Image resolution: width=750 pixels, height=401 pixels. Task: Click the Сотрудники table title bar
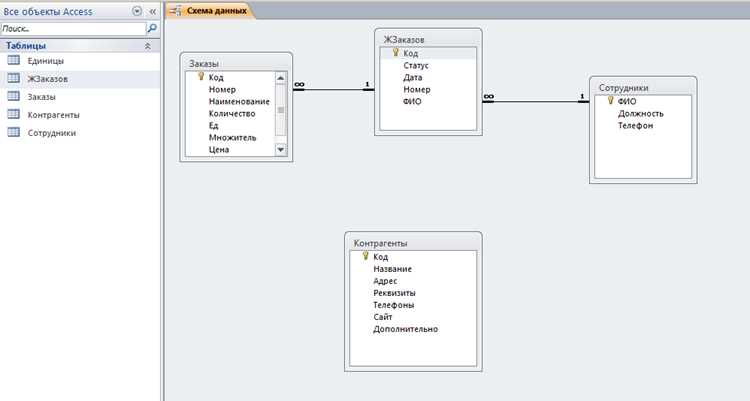click(x=643, y=88)
